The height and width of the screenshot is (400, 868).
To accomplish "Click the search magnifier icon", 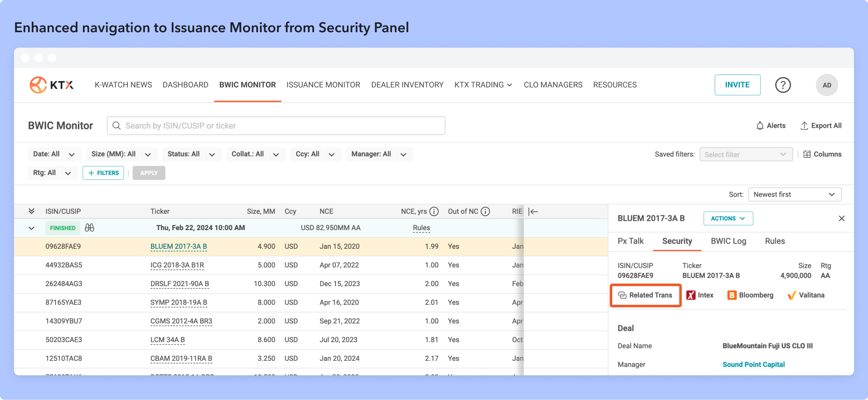I will (117, 126).
